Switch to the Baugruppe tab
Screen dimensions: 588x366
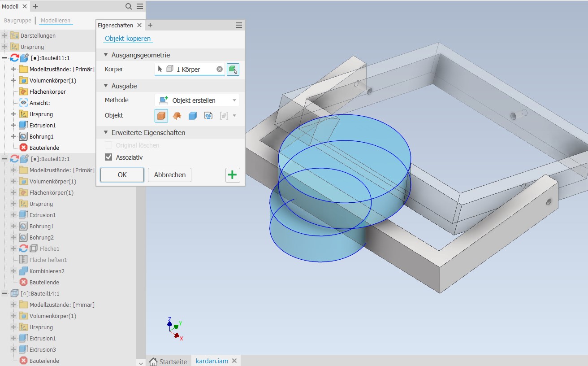18,21
